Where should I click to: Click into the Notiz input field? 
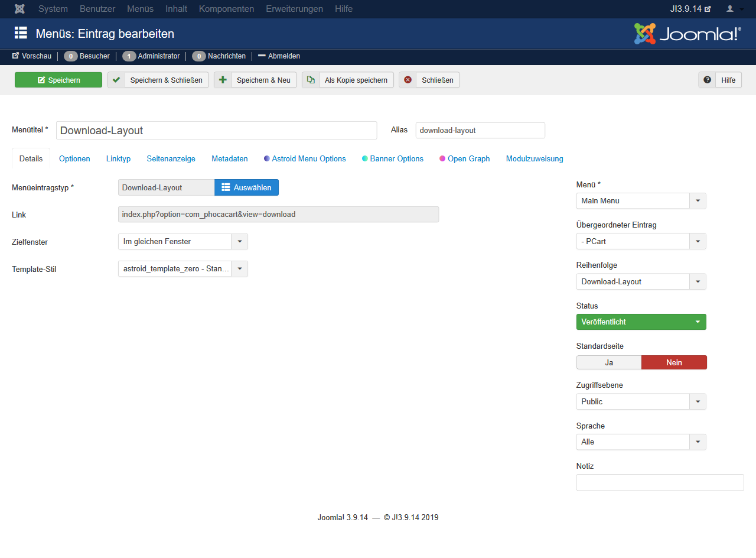coord(660,482)
